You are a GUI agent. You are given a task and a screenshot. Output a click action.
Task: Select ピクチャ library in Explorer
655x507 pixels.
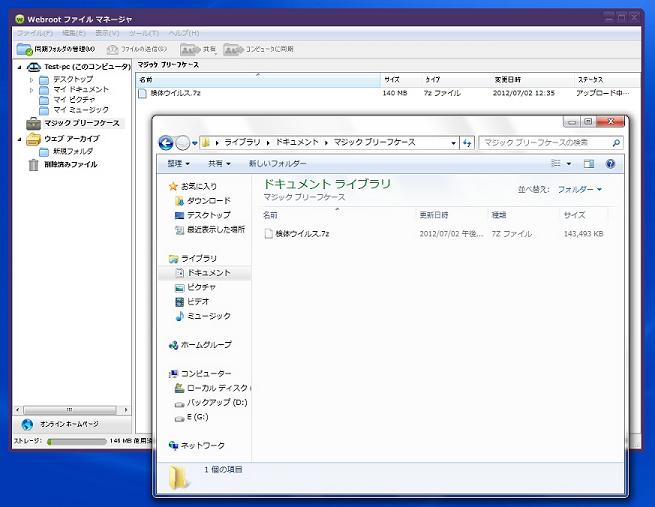[x=201, y=287]
